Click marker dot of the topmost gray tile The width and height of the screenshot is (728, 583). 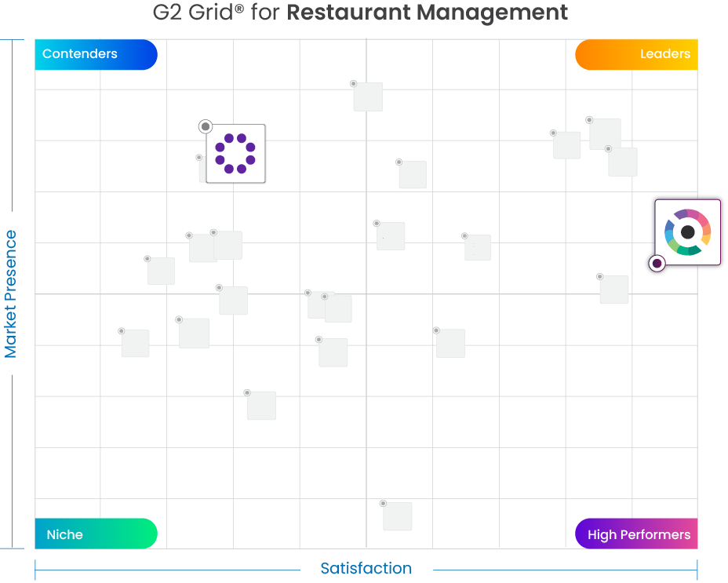(354, 83)
